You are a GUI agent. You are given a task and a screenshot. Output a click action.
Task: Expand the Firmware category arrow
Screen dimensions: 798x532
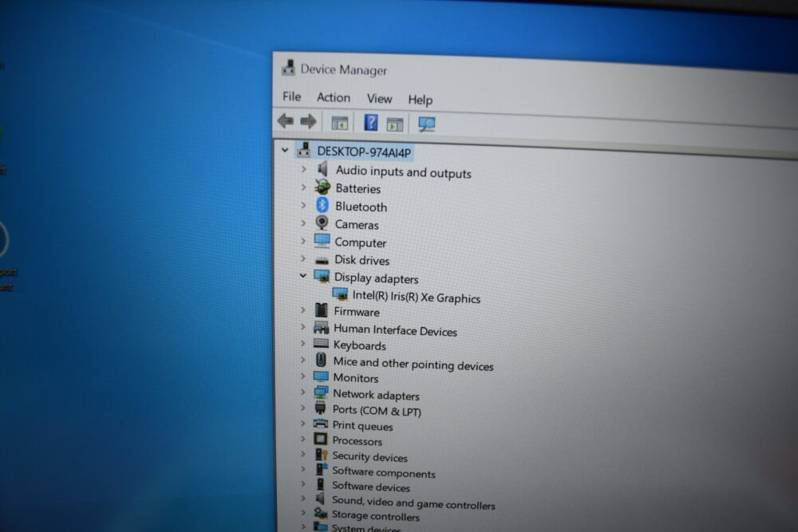(x=302, y=309)
